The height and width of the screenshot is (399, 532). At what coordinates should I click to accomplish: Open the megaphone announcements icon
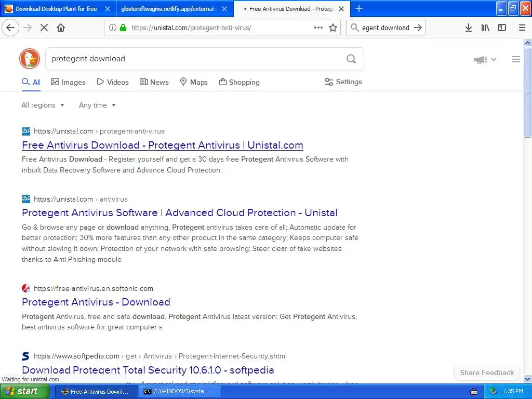481,60
